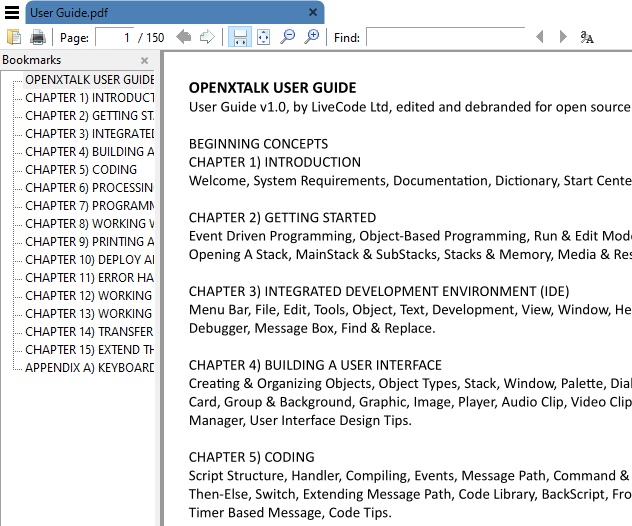The width and height of the screenshot is (632, 526).
Task: Click the Find text field
Action: tap(446, 37)
